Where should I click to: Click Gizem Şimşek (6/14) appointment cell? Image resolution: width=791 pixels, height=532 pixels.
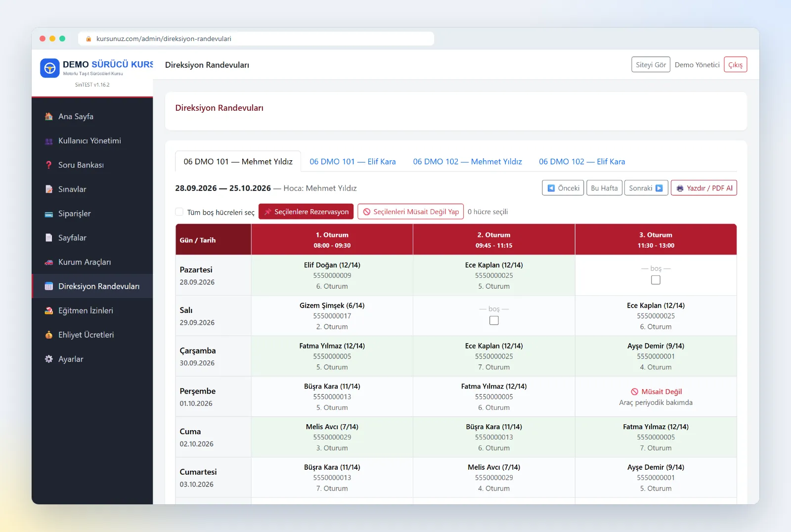pos(332,316)
